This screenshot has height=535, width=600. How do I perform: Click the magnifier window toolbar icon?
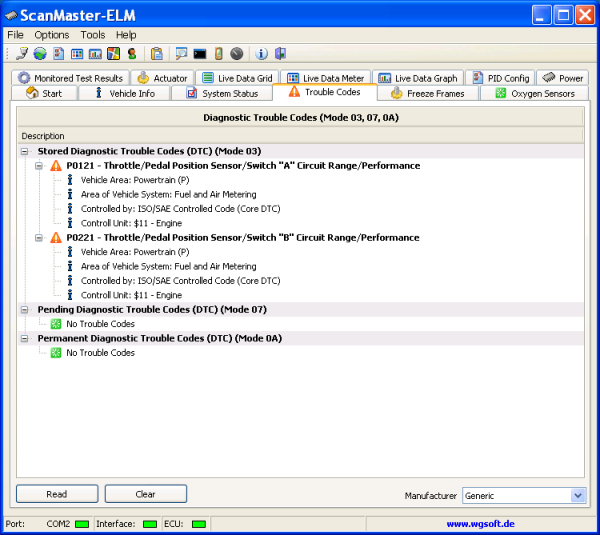coord(181,54)
